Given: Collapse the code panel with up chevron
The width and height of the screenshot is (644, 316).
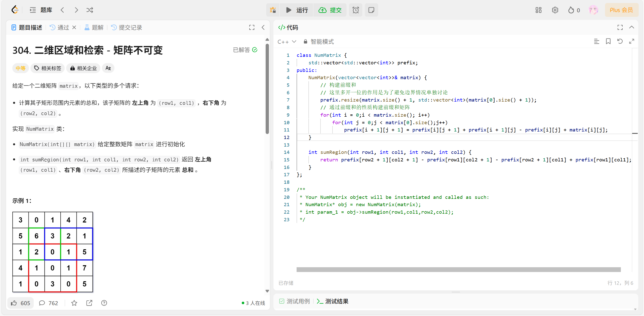Looking at the screenshot, I should [631, 27].
